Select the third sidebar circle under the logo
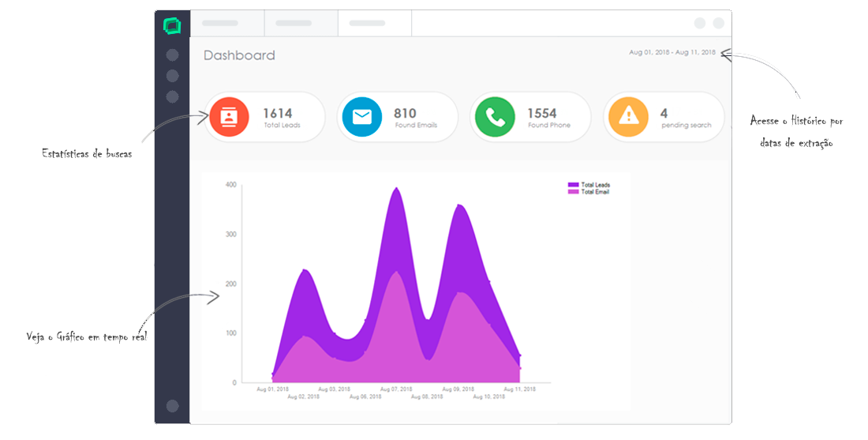Image resolution: width=868 pixels, height=440 pixels. 173,96
